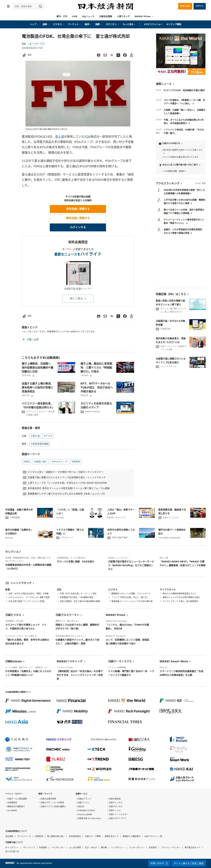Open the LIVE menu item
The width and height of the screenshot is (211, 868).
tap(75, 16)
